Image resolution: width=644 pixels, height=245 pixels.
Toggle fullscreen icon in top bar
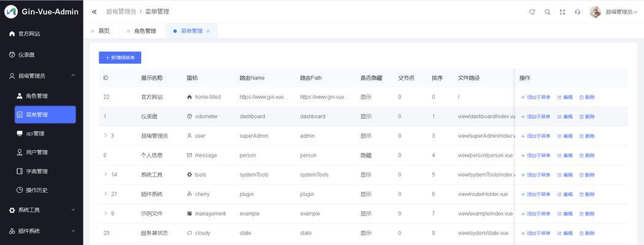click(x=562, y=12)
